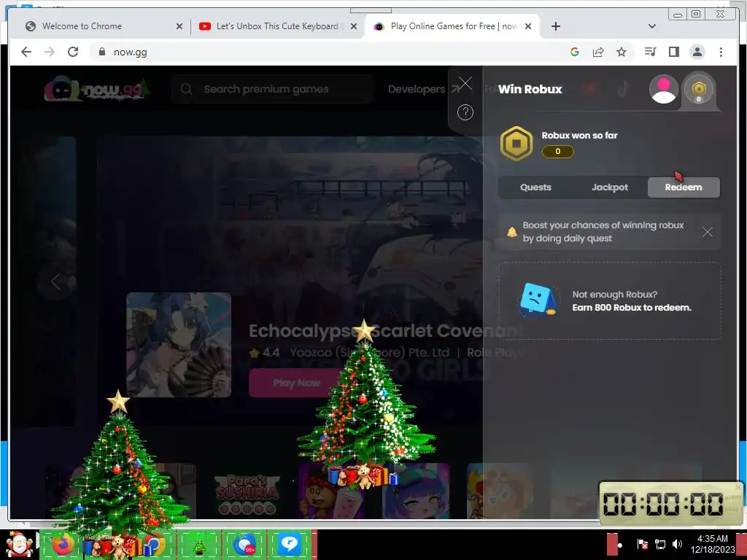
Task: Click the Google icon in the address bar
Action: (x=575, y=52)
